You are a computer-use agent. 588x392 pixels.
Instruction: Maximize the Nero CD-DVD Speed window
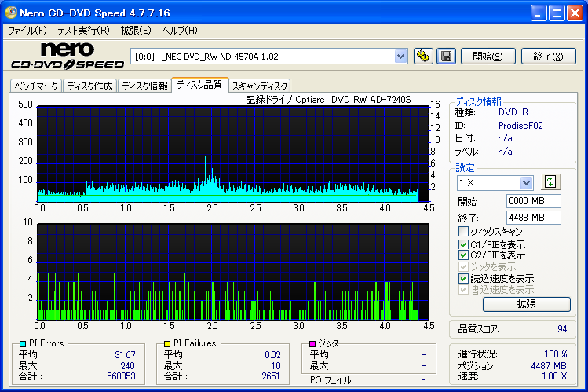point(557,13)
